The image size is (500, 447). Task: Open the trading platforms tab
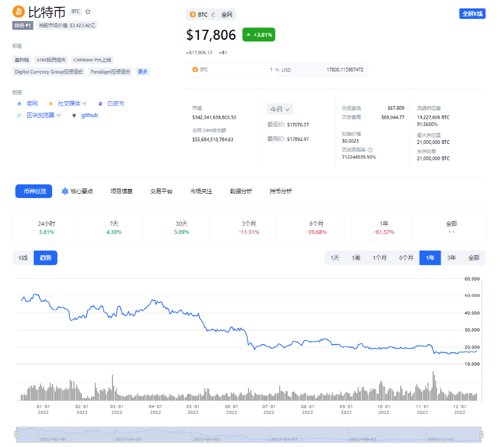pos(161,191)
